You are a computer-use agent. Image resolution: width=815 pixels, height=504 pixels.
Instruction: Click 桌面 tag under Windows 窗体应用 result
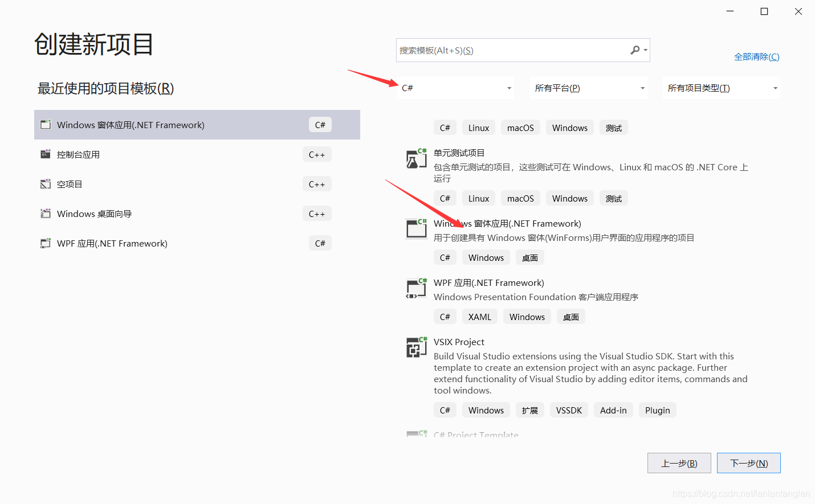(x=530, y=257)
